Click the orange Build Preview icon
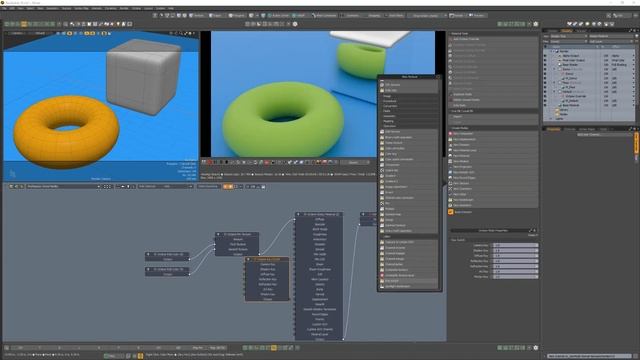 (x=451, y=212)
